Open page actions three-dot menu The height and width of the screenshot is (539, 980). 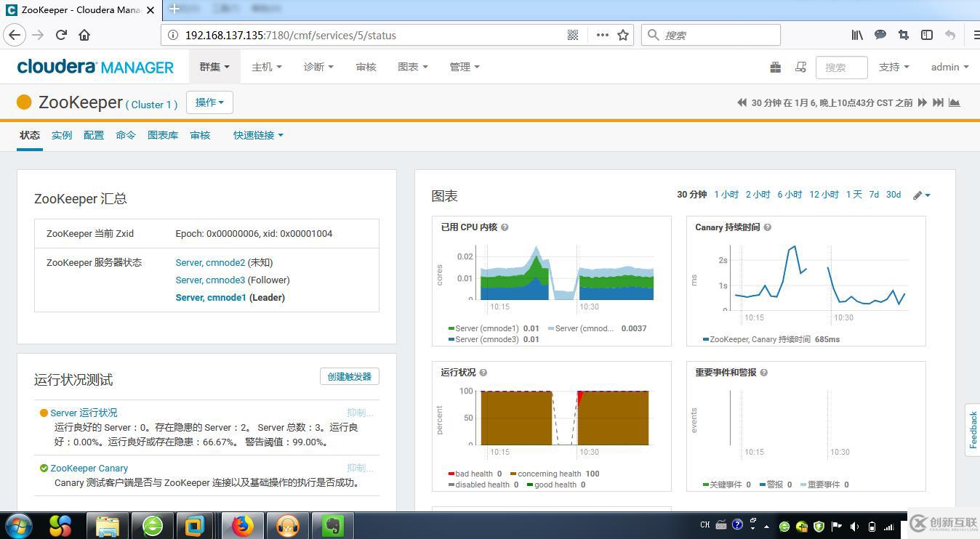click(602, 35)
